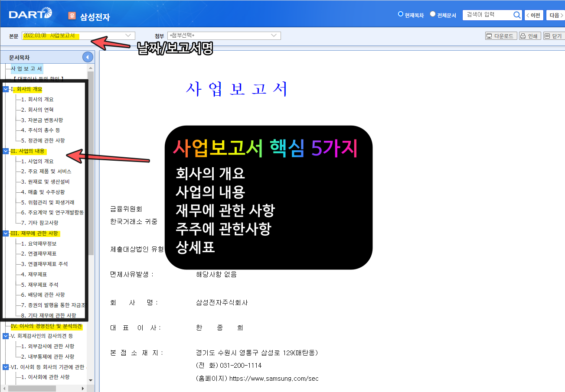
Task: Open 5. 위험관리 및 파생거래
Action: [48, 202]
